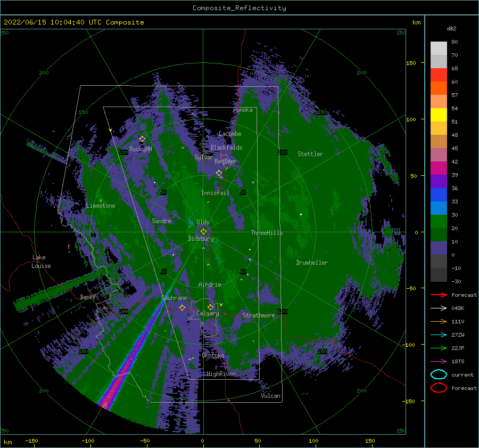This screenshot has width=479, height=448.
Task: Click the Drumheller city label
Action: click(x=312, y=263)
